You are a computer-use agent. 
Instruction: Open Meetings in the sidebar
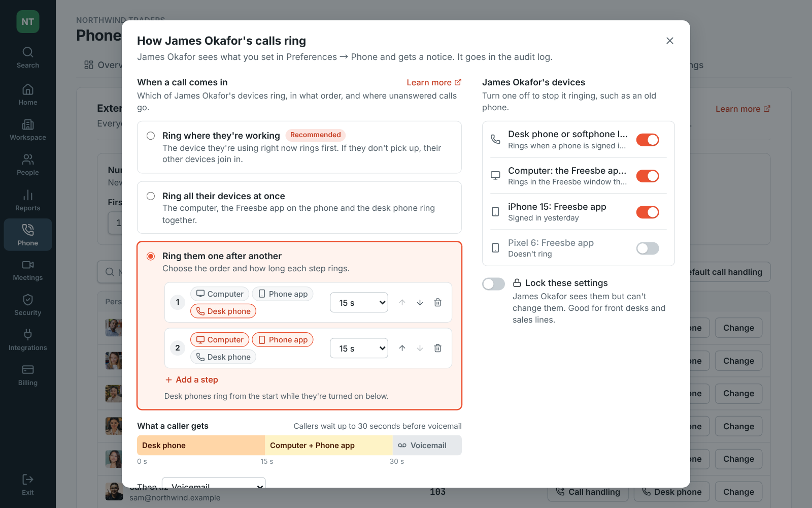coord(28,270)
